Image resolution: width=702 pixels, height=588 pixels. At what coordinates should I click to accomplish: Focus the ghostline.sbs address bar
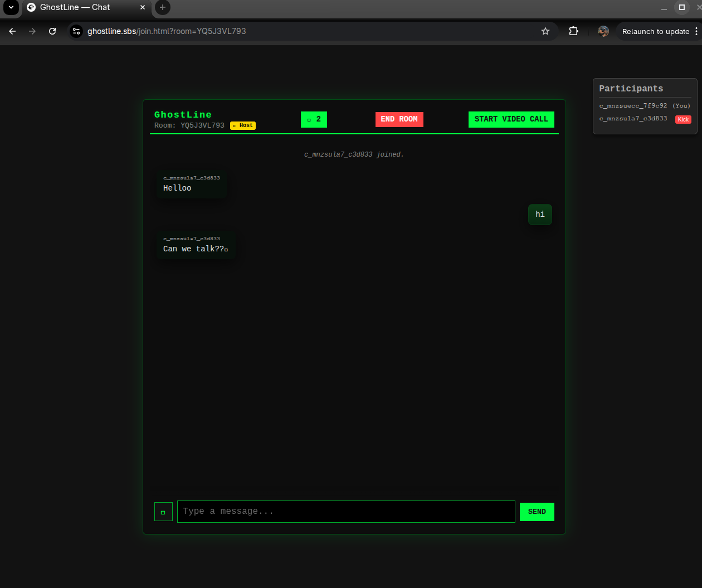(312, 31)
